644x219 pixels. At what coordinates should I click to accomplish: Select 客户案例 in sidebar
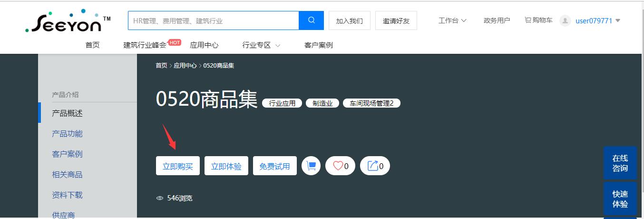click(x=67, y=154)
